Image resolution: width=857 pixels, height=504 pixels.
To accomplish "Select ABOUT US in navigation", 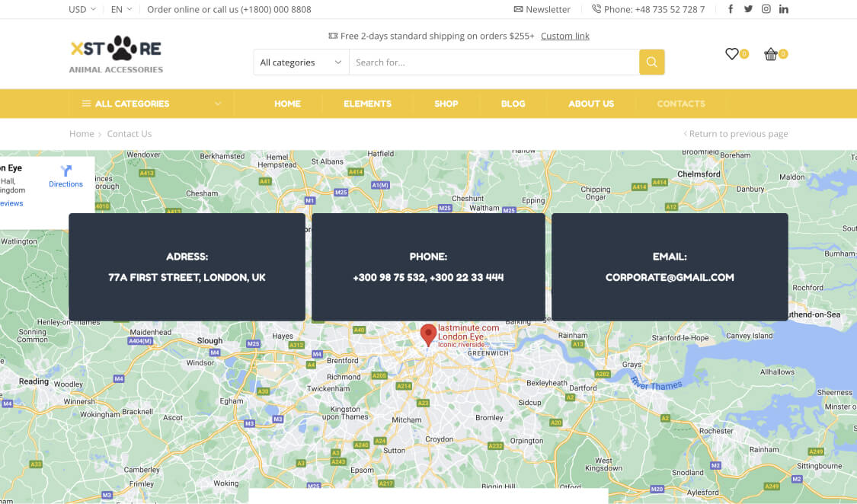I will 591,104.
